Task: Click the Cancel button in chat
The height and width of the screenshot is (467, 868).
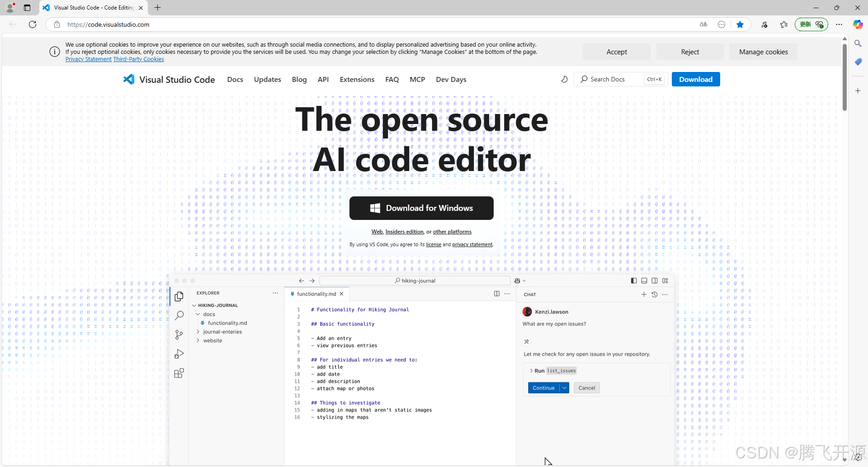Action: point(587,388)
